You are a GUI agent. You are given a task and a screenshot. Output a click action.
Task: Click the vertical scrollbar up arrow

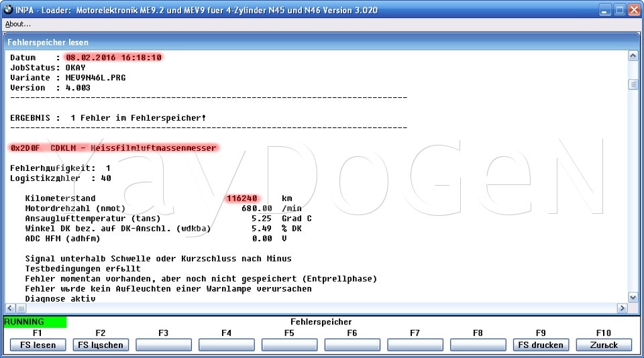pos(633,56)
